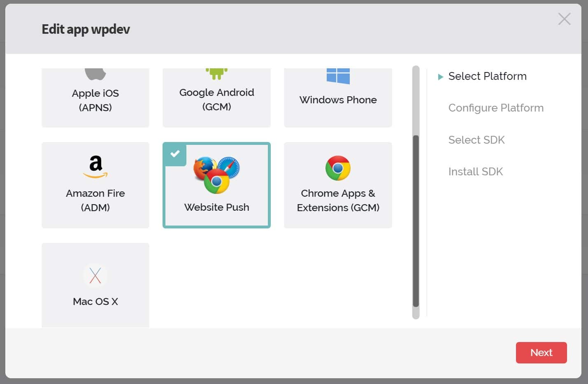
Task: Click the green Android robot icon
Action: click(x=216, y=73)
